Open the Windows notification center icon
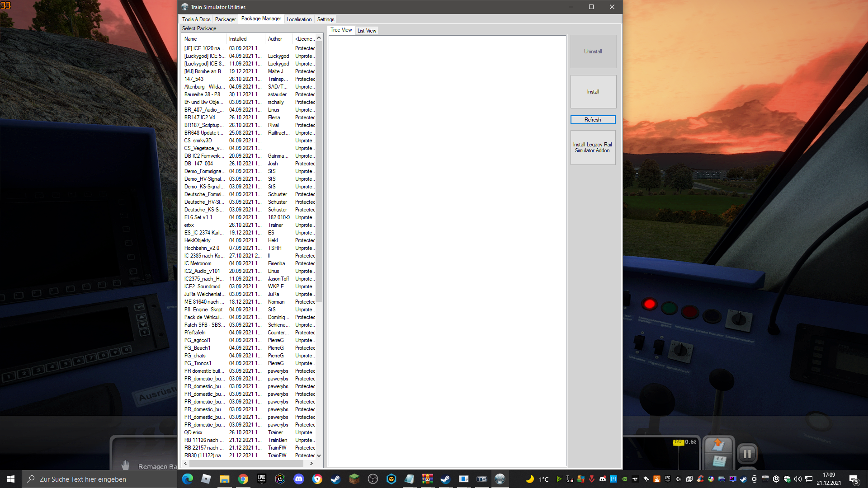The height and width of the screenshot is (488, 868). (854, 479)
